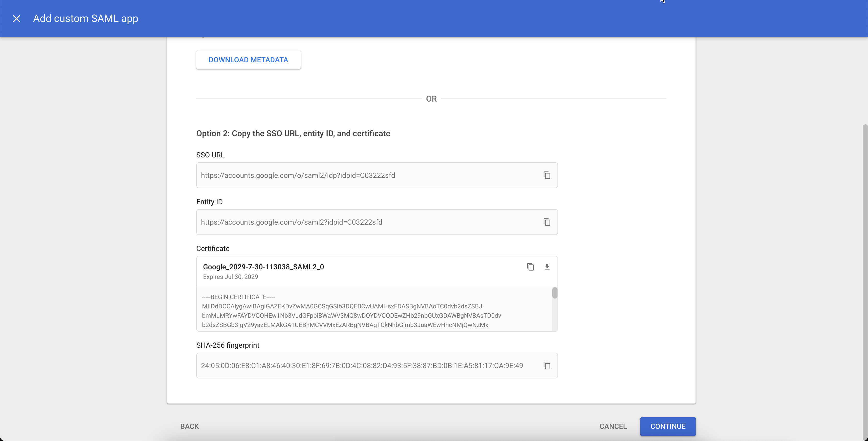The image size is (868, 441).
Task: Close the Add custom SAML app dialog
Action: click(17, 19)
